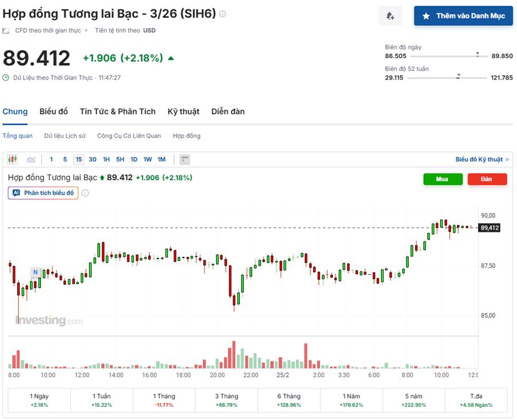Click the alert bell icon
Image resolution: width=517 pixels, height=420 pixels.
pyautogui.click(x=390, y=15)
